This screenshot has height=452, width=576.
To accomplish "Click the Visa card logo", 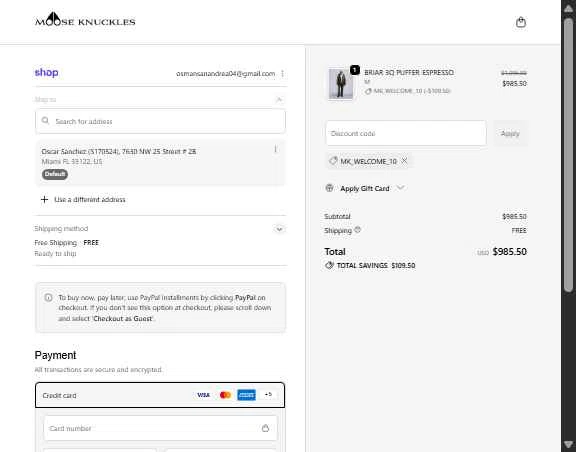I will click(203, 395).
